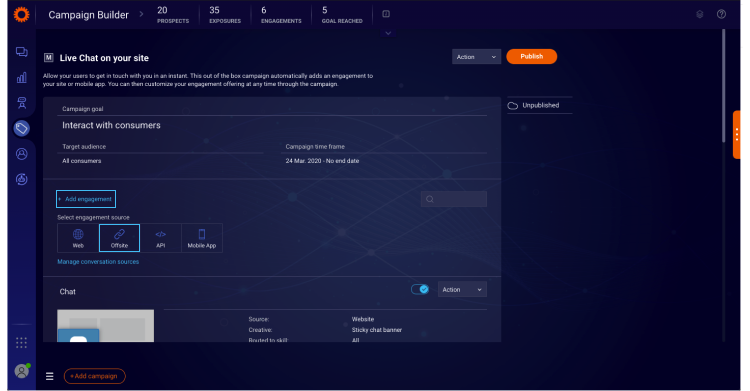
Task: Select Offsite engagement source
Action: tap(119, 238)
